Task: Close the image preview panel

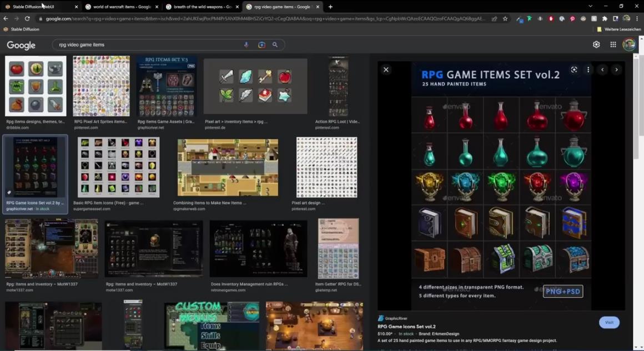Action: (x=386, y=70)
